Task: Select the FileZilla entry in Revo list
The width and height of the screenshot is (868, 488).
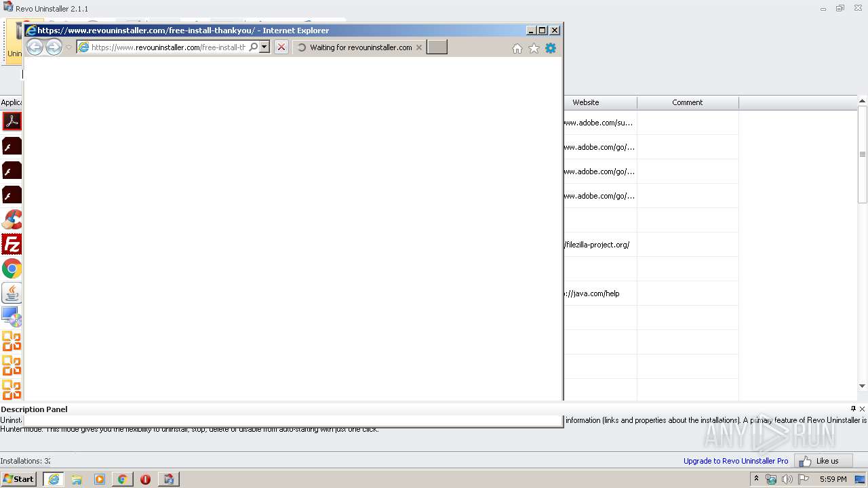Action: coord(12,244)
